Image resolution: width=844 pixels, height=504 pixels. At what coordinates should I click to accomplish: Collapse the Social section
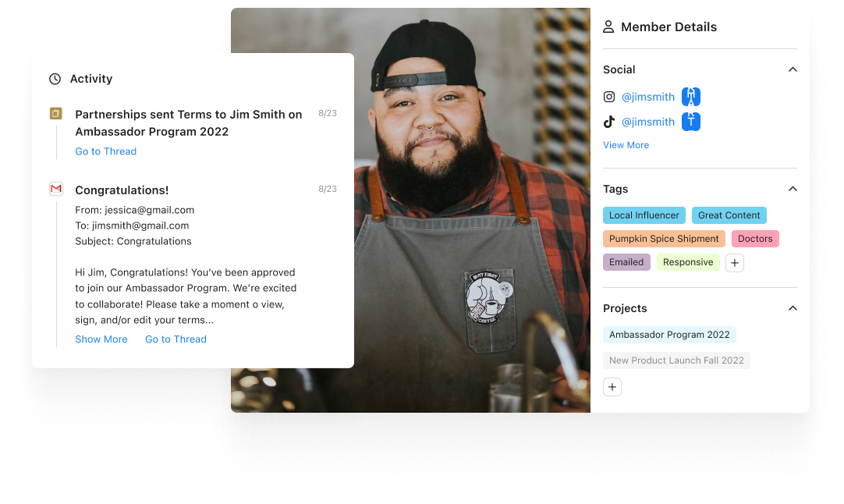(x=793, y=69)
